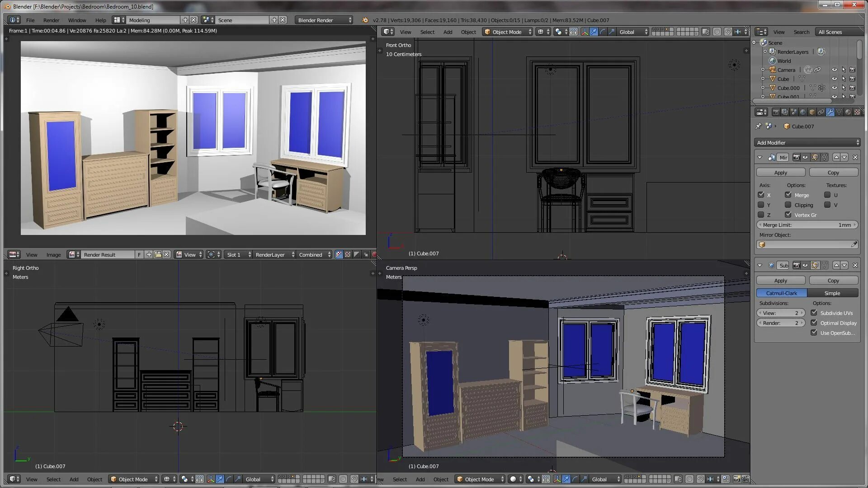The image size is (868, 488).
Task: Open the File menu
Action: pyautogui.click(x=30, y=20)
